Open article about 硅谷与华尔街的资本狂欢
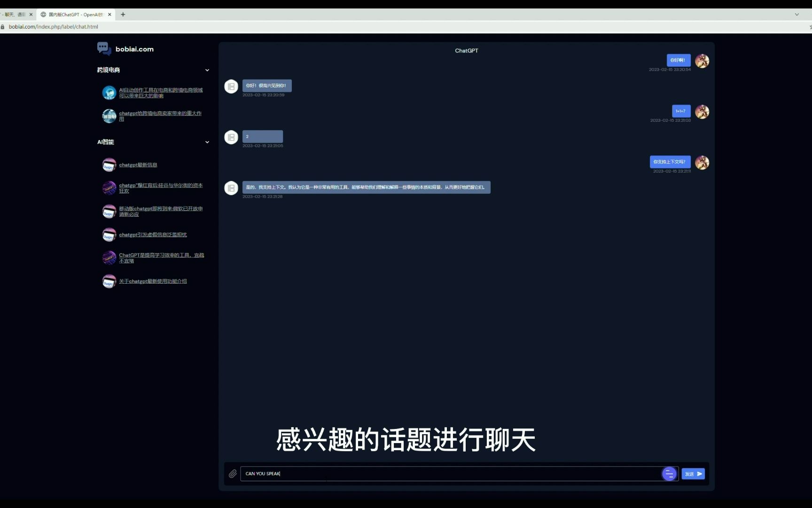812x508 pixels. point(161,188)
